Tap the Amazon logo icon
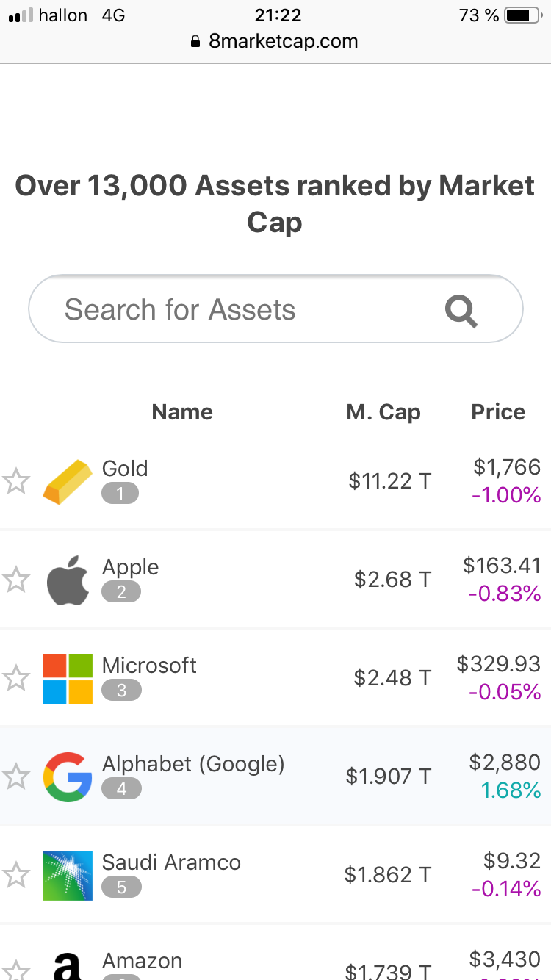The height and width of the screenshot is (980, 551). (x=68, y=966)
